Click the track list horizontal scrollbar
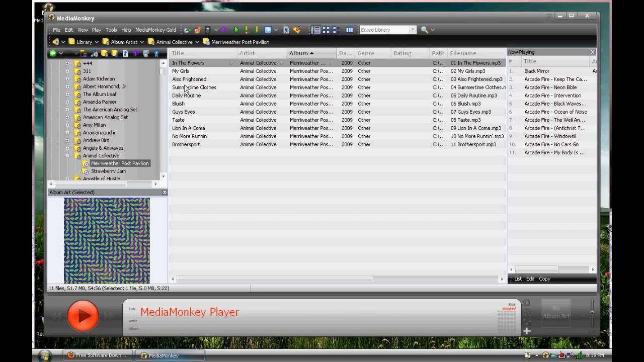The image size is (644, 362). (x=275, y=279)
